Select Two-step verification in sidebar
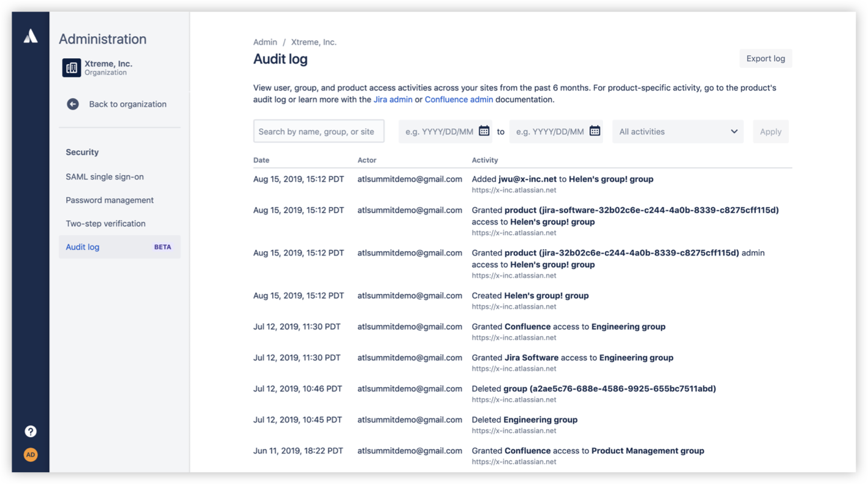 (105, 224)
